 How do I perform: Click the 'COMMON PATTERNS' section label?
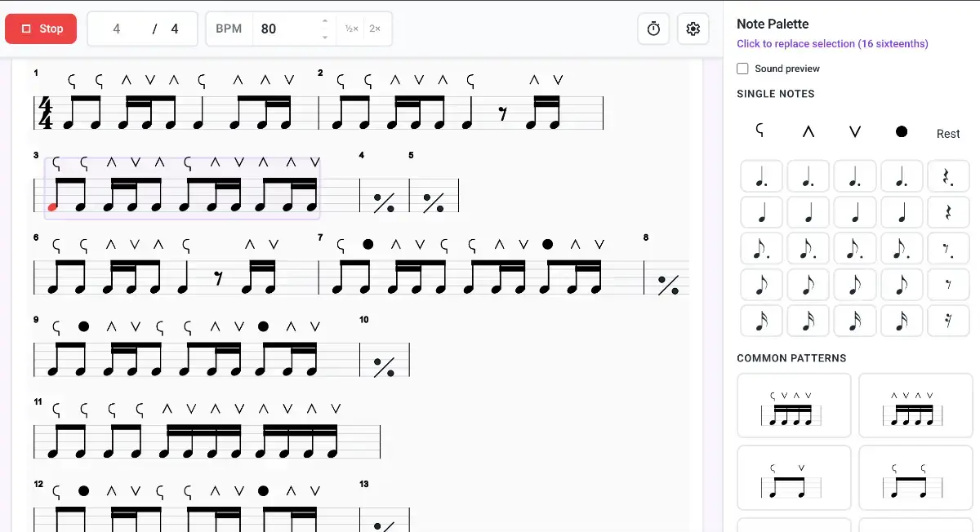point(791,358)
